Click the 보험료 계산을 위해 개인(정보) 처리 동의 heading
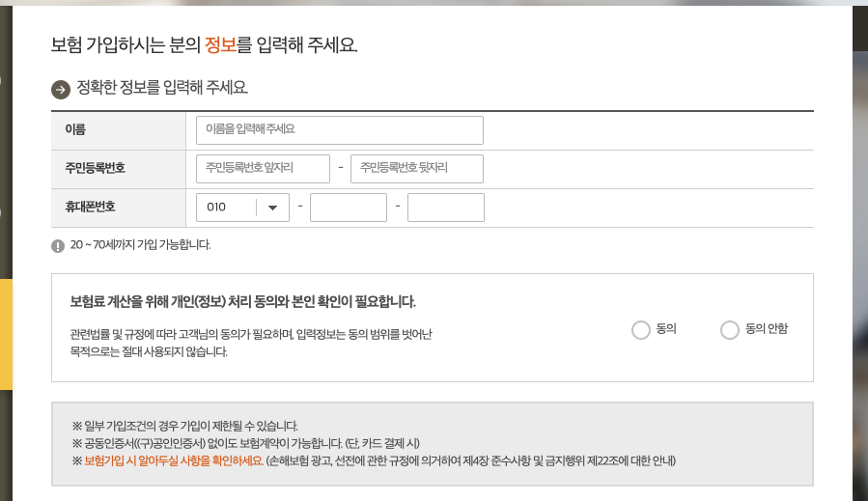Image resolution: width=868 pixels, height=501 pixels. click(x=242, y=302)
